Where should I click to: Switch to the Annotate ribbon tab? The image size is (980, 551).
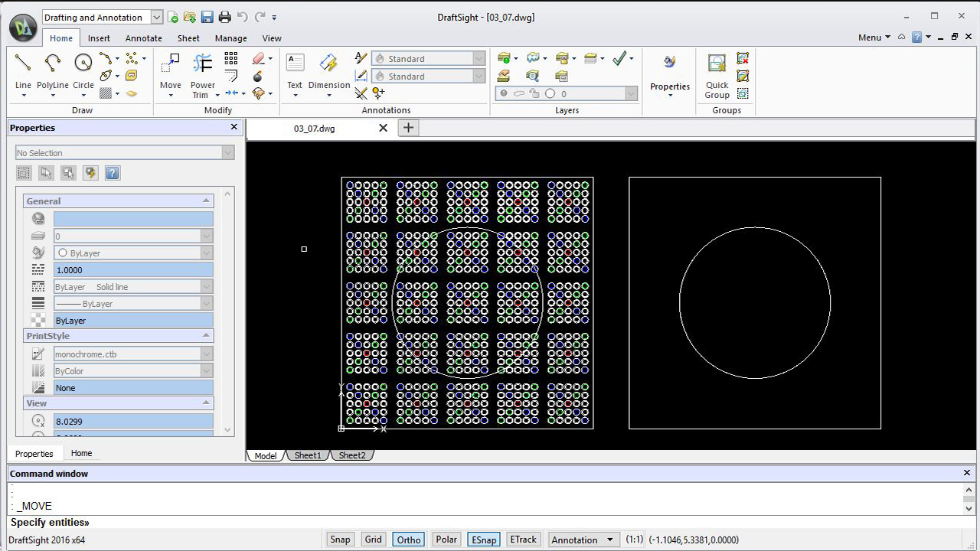pyautogui.click(x=143, y=38)
